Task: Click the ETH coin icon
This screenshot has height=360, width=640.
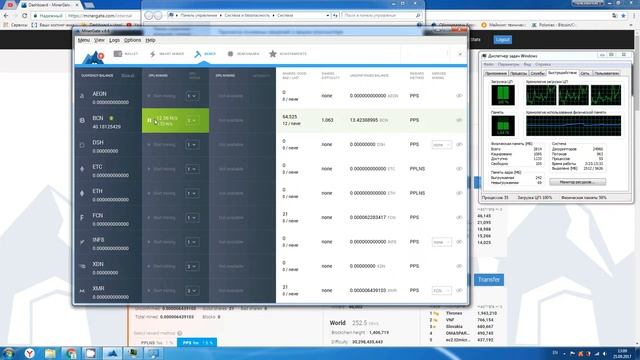Action: coord(82,193)
